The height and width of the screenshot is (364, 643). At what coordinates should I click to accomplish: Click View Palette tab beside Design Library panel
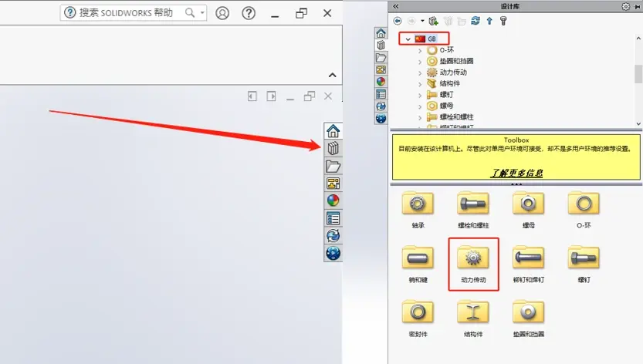click(x=381, y=69)
